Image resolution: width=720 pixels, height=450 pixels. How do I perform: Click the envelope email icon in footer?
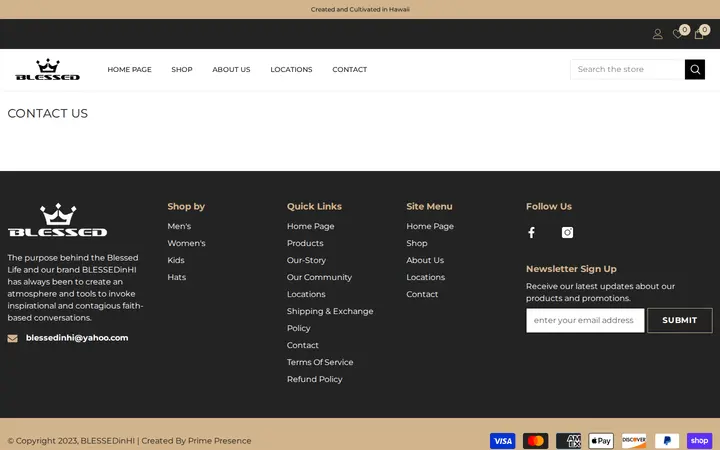12,338
